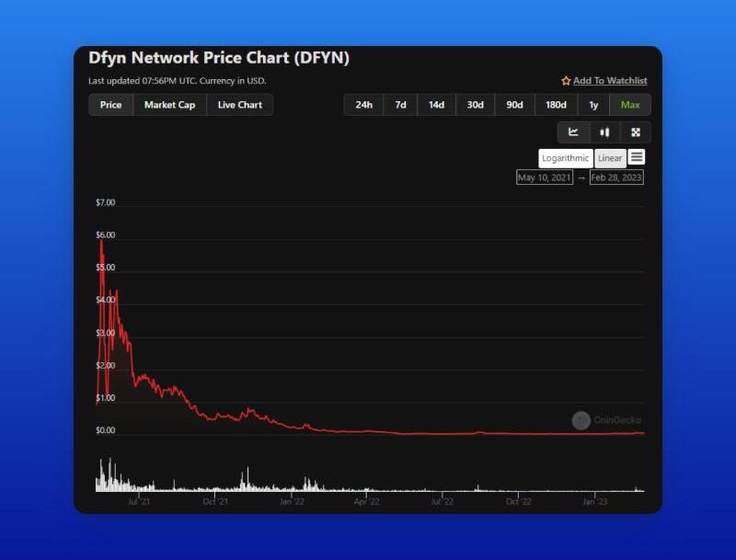
Task: Click the Apr '22 axis label
Action: point(366,501)
